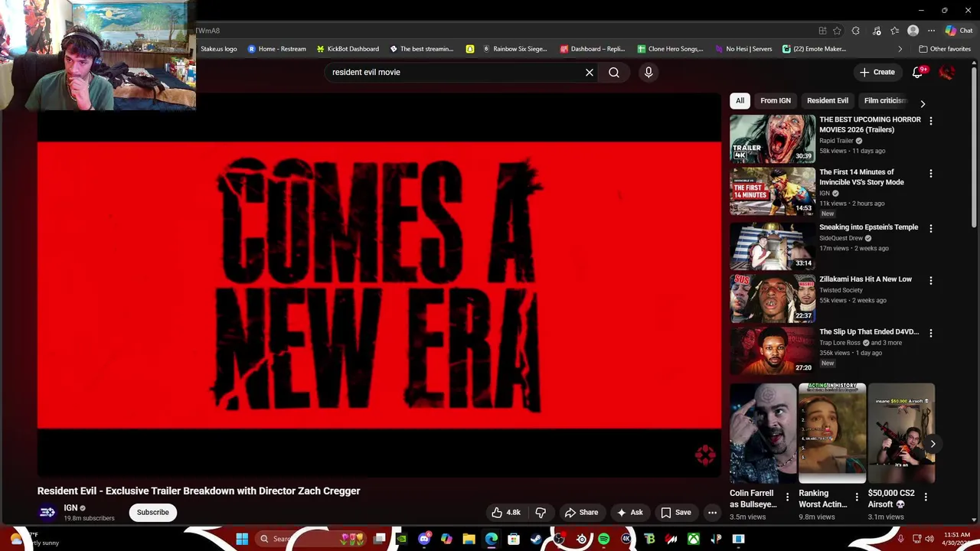This screenshot has height=551, width=980.
Task: Open Discord from the taskbar
Action: (424, 539)
